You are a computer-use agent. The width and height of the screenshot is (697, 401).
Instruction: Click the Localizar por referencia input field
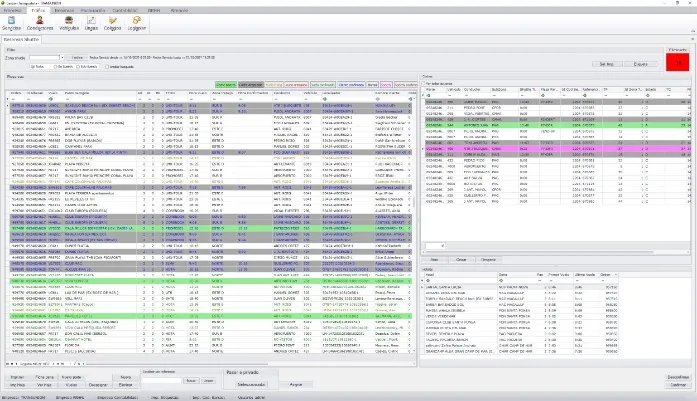(161, 381)
